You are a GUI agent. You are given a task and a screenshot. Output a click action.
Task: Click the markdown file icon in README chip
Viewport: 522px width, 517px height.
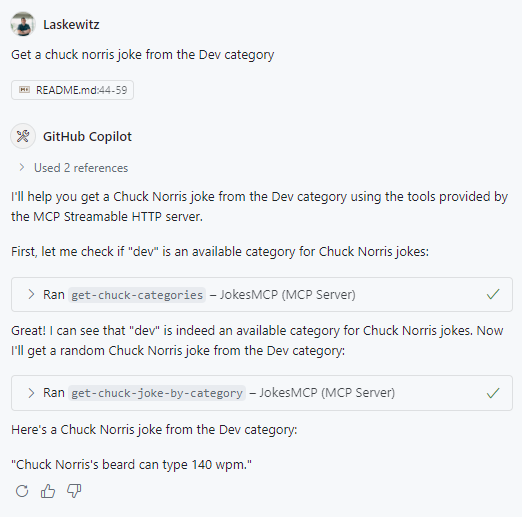24,90
